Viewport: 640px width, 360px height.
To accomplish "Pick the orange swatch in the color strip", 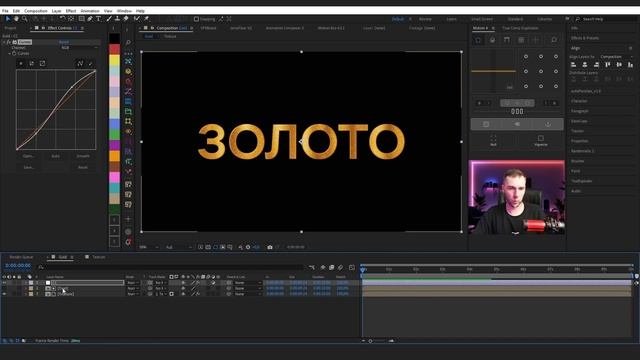I will coord(115,156).
